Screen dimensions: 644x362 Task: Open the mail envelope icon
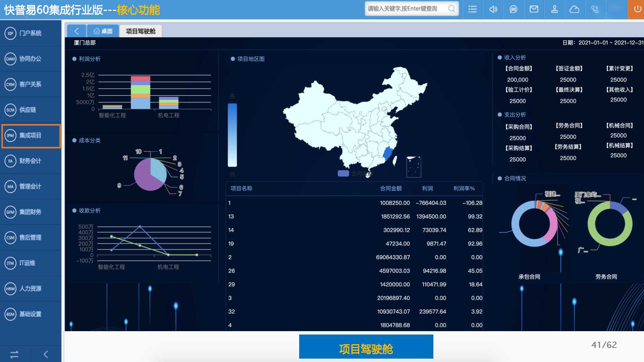pos(534,9)
